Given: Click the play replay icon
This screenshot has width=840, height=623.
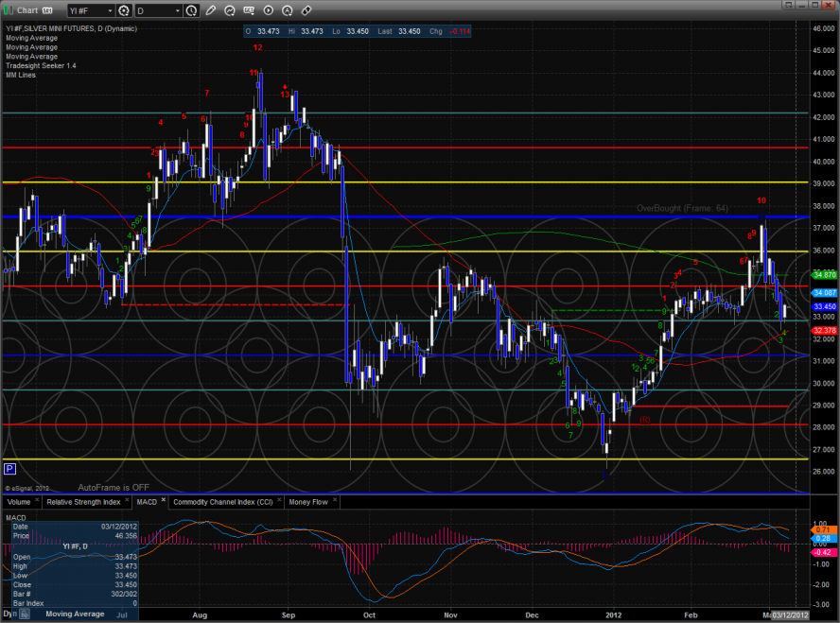Looking at the screenshot, I should [x=268, y=10].
